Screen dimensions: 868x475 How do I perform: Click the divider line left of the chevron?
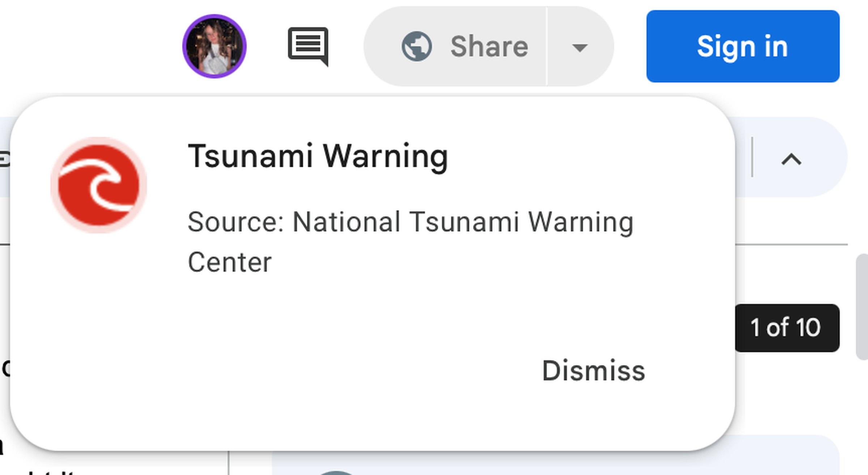752,157
